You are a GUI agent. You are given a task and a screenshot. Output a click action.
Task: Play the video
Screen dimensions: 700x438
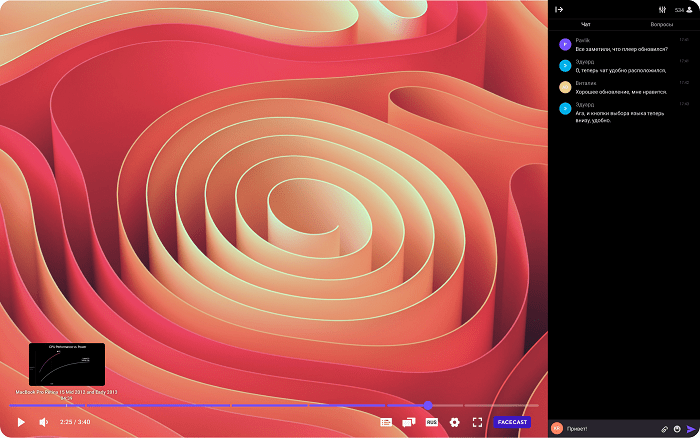click(21, 422)
